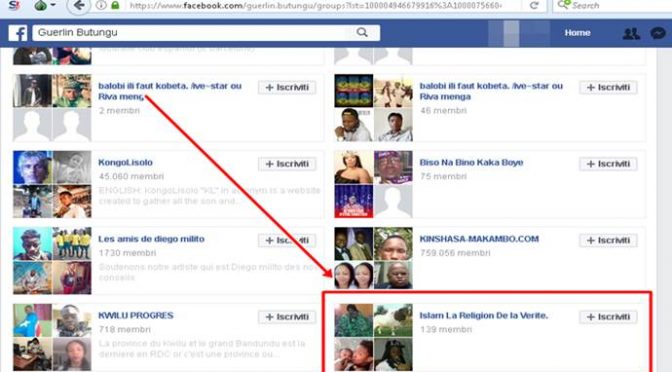
Task: Open Biso Na Bino Kaka Boye link
Action: (x=471, y=162)
